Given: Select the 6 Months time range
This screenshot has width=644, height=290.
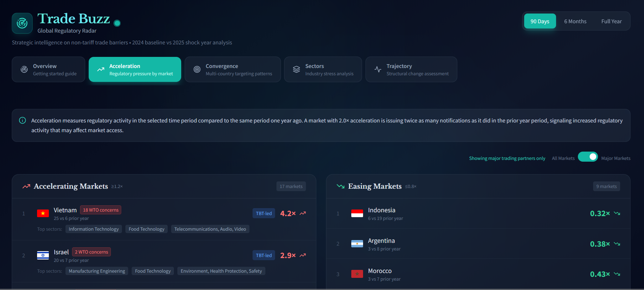Looking at the screenshot, I should pos(575,21).
